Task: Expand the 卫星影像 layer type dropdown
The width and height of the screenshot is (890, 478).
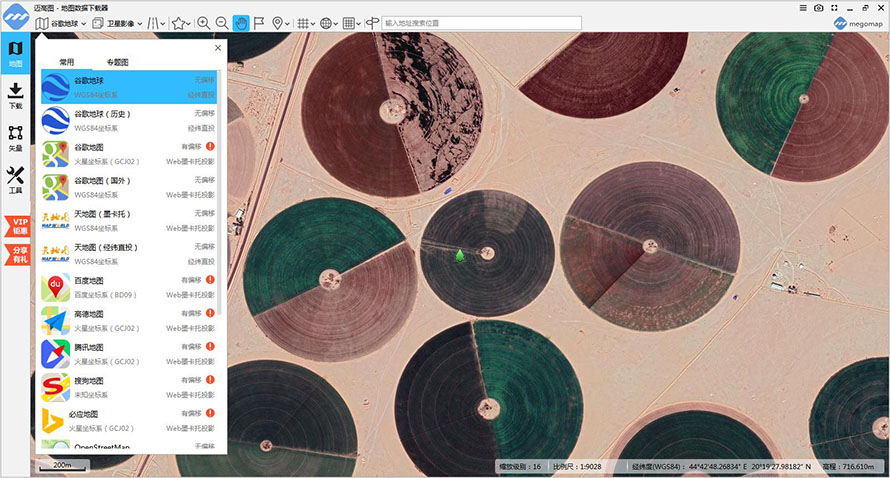Action: click(x=116, y=22)
